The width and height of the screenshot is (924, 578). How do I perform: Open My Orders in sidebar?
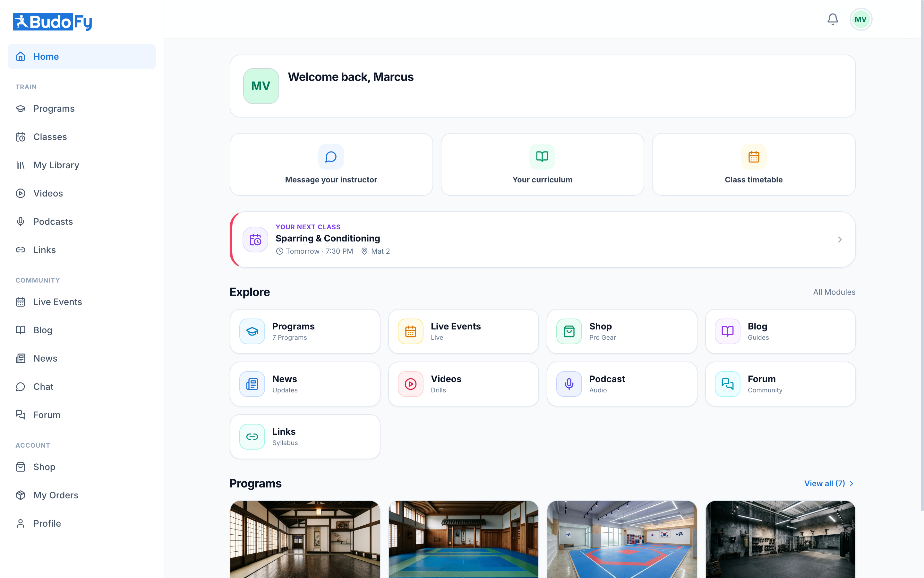click(82, 495)
